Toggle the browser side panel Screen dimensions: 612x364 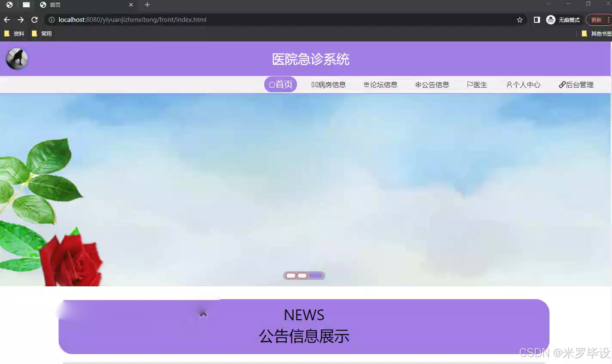[x=536, y=19]
